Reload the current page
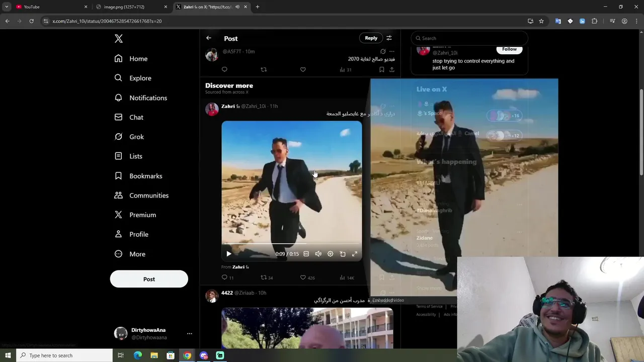 pyautogui.click(x=31, y=21)
